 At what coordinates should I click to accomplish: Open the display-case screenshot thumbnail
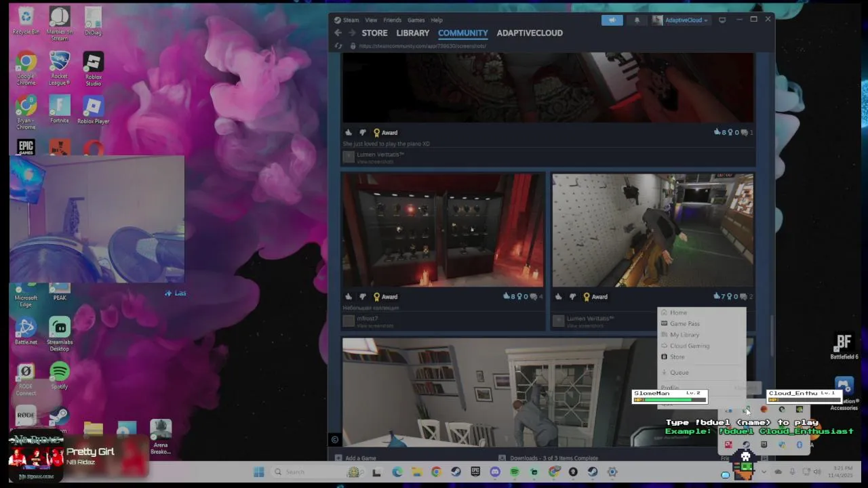[443, 230]
